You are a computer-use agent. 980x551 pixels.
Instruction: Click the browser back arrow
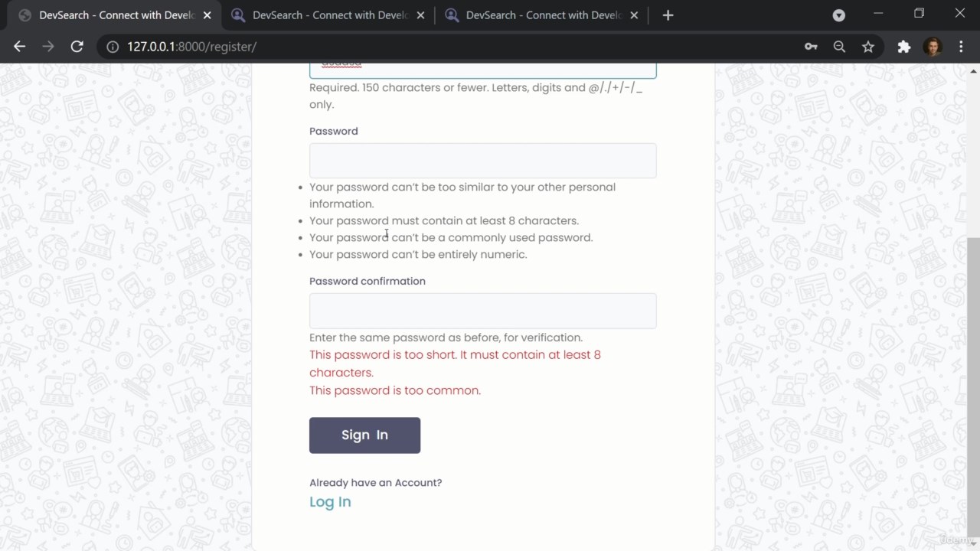point(20,47)
